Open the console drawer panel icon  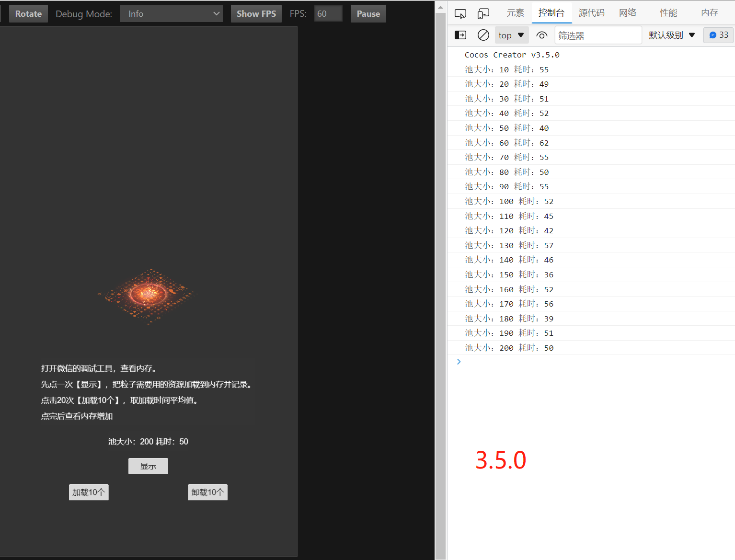coord(460,34)
